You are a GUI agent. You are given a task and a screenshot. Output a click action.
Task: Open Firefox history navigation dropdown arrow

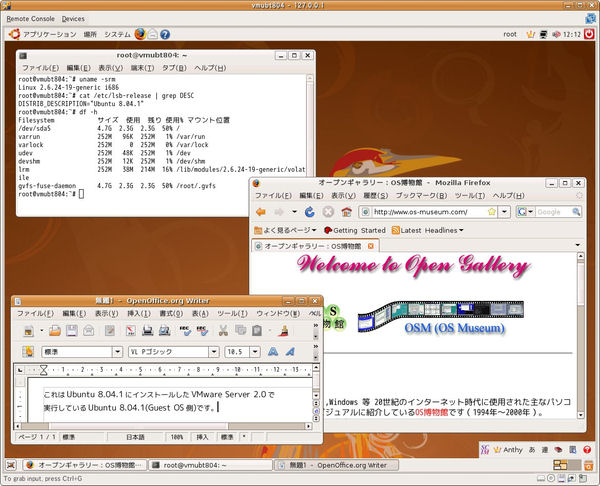(294, 212)
